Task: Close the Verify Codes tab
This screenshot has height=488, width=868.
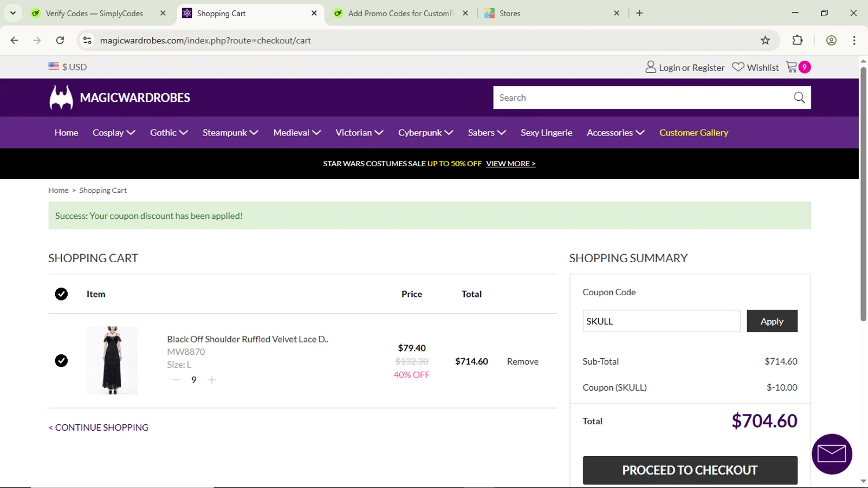Action: click(163, 13)
